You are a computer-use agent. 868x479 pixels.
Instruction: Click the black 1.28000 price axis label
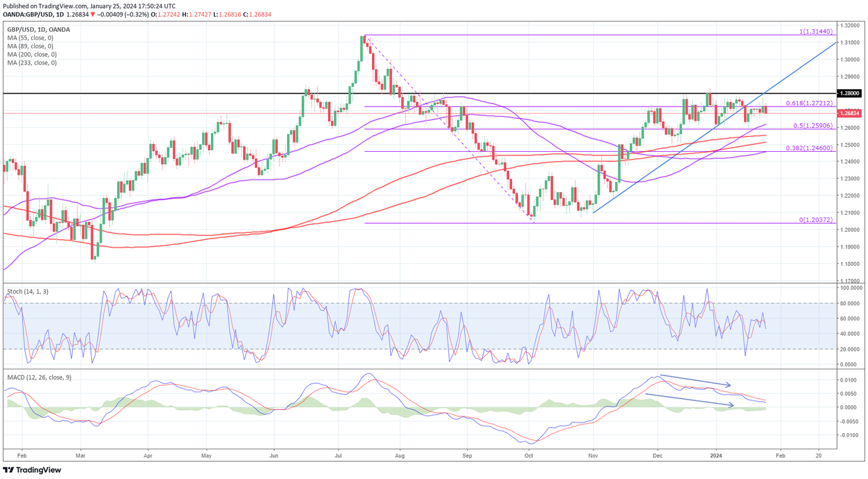pos(849,94)
